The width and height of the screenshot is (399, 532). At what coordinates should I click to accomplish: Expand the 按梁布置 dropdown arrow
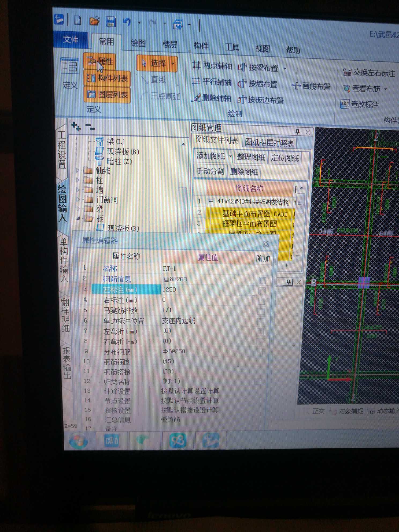[x=285, y=69]
